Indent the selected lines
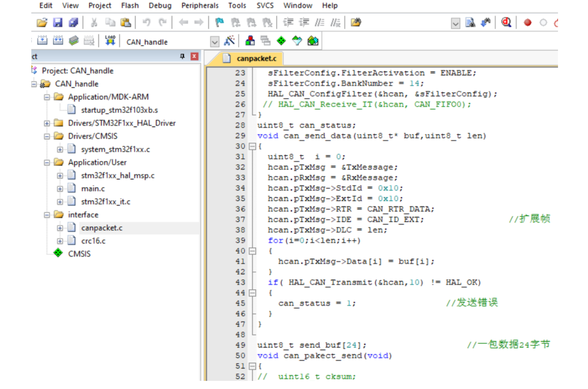Image resolution: width=588 pixels, height=389 pixels. click(x=288, y=22)
